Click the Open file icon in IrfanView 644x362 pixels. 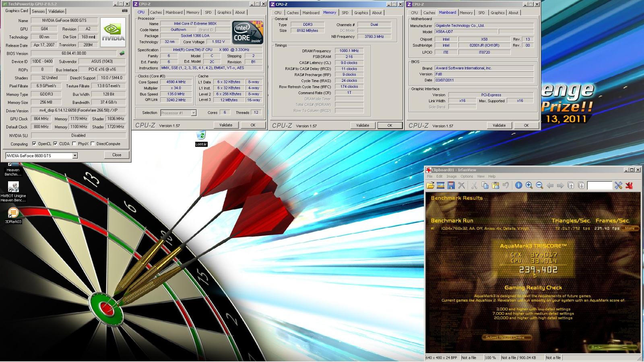[430, 185]
